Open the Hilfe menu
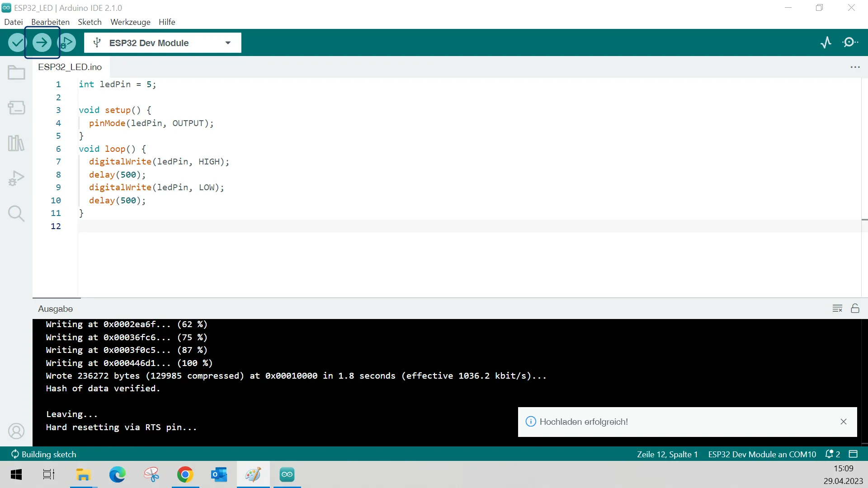The width and height of the screenshot is (868, 488). click(x=167, y=22)
